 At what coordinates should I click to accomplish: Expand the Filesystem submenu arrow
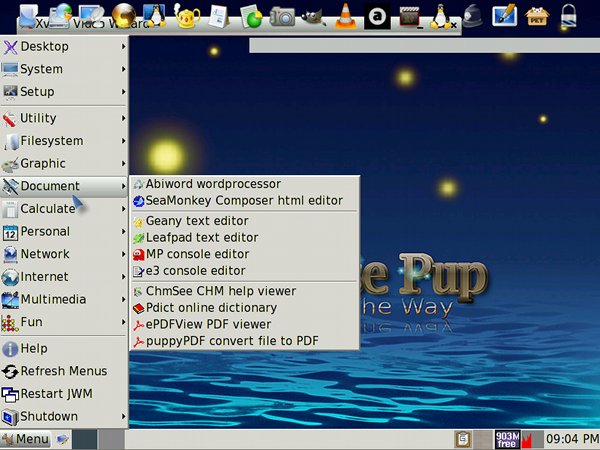(x=123, y=141)
